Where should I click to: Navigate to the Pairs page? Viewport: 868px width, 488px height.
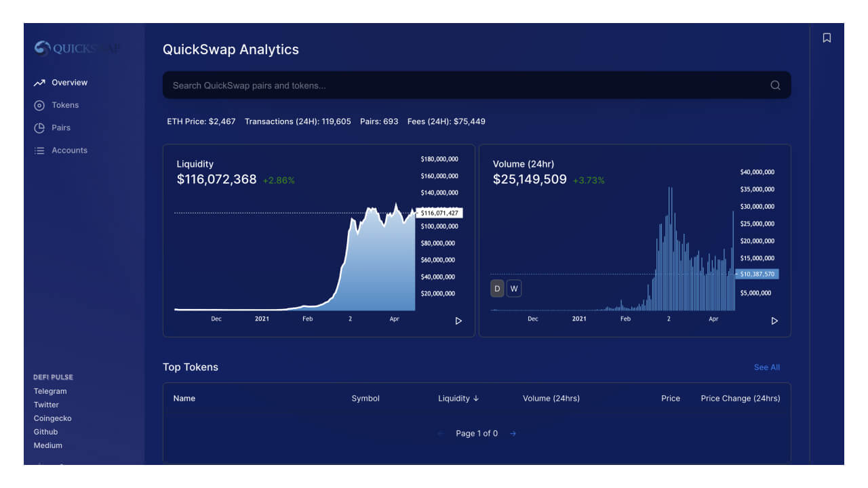click(x=60, y=127)
